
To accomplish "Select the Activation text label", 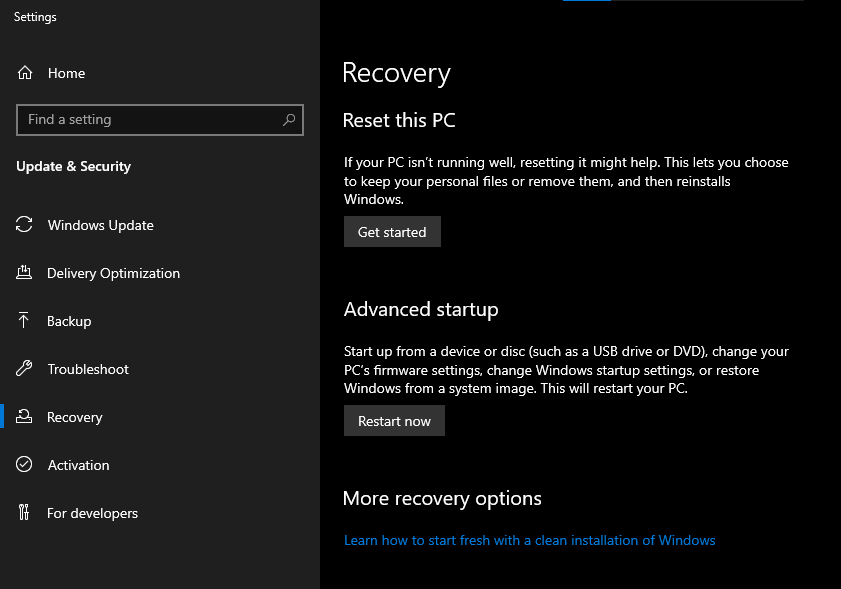I will click(x=78, y=465).
